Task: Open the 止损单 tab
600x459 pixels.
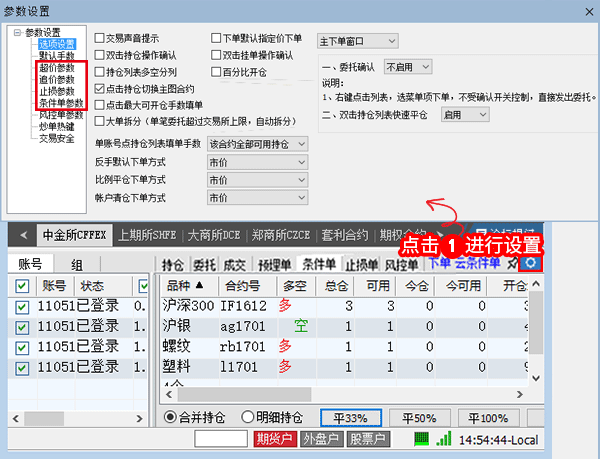Action: 362,265
